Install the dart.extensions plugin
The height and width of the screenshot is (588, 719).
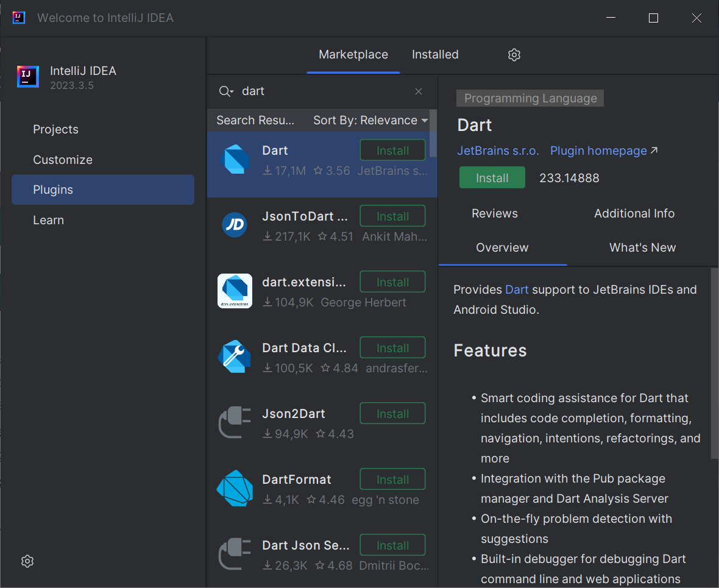[392, 282]
